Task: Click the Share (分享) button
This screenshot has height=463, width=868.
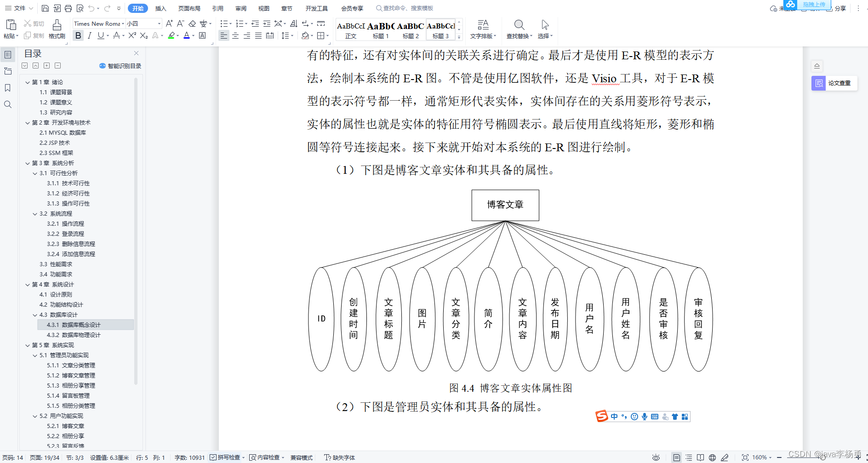Action: pos(837,8)
